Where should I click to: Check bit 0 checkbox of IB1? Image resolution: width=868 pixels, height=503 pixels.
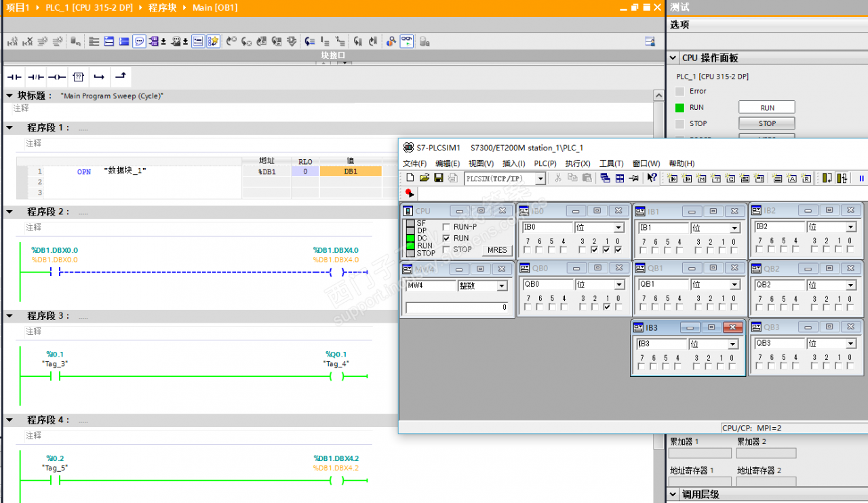click(x=734, y=250)
